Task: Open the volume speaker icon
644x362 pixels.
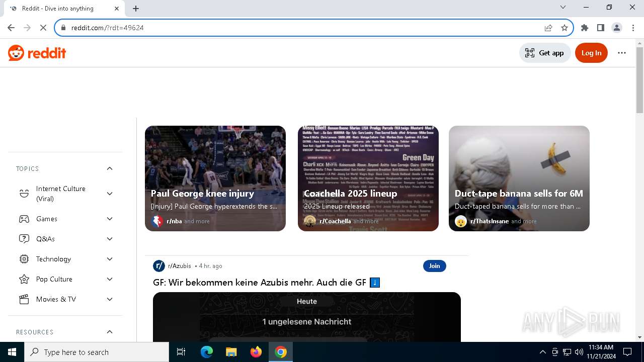Action: point(579,352)
